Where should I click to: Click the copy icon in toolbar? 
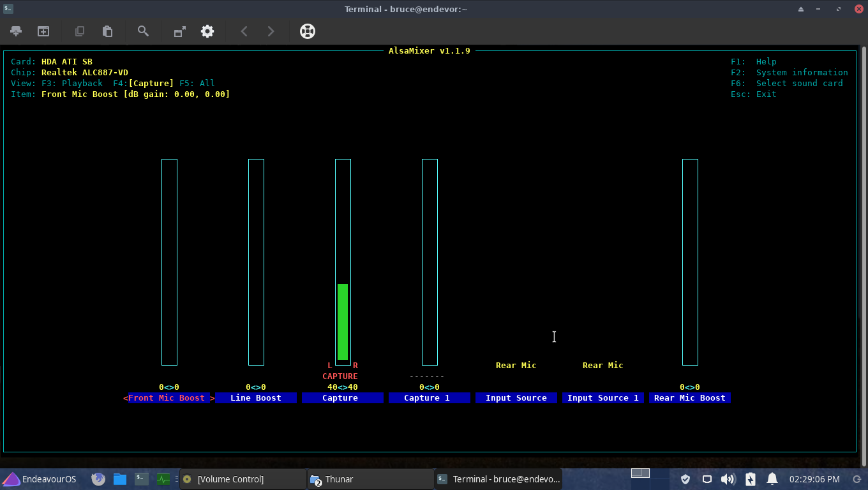click(80, 31)
